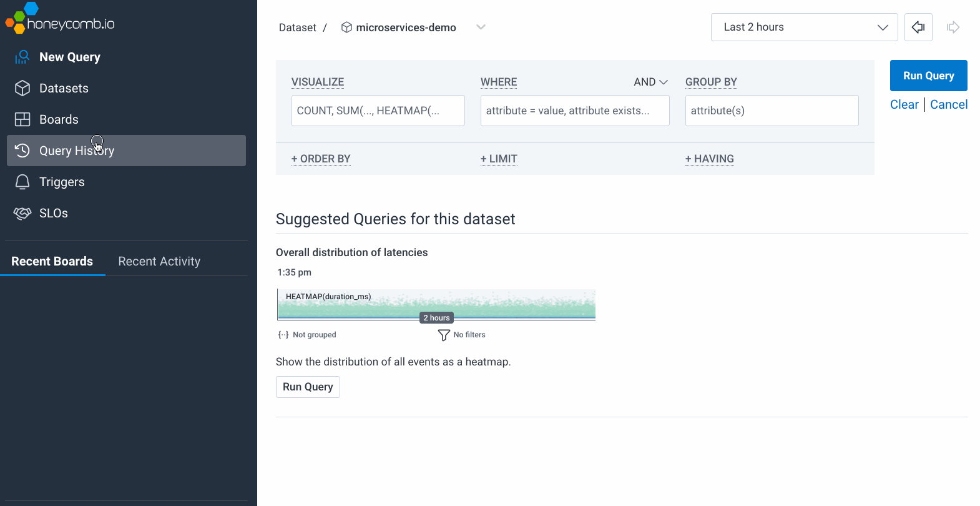Click the Datasets cube icon

(22, 88)
